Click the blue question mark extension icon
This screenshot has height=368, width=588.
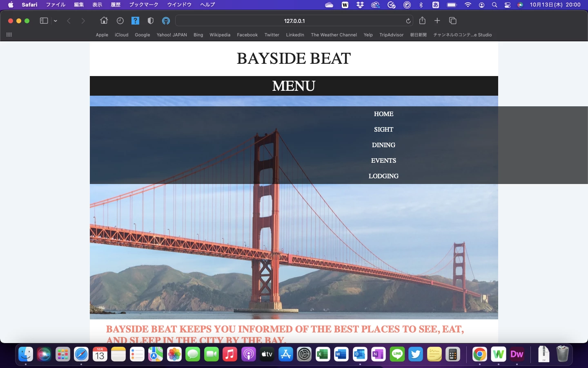(x=135, y=21)
